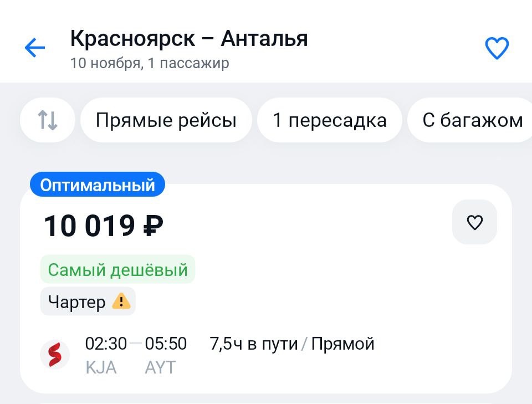532x404 pixels.
Task: Open the sort options arrows icon
Action: click(48, 120)
